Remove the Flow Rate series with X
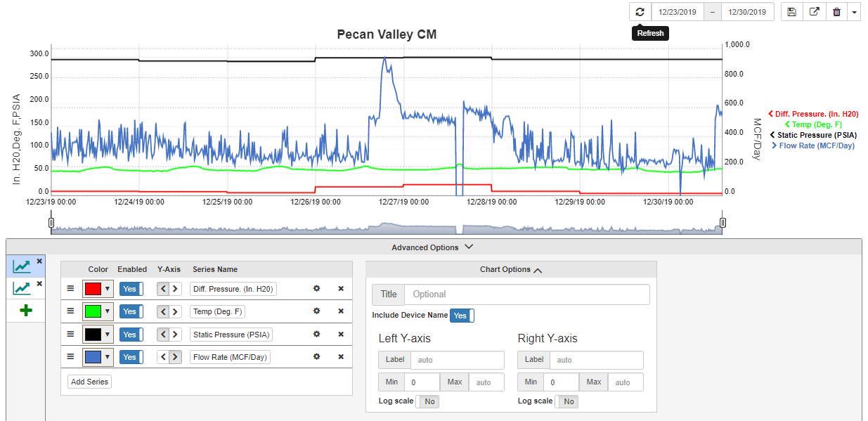Image resolution: width=868 pixels, height=421 pixels. click(x=341, y=357)
